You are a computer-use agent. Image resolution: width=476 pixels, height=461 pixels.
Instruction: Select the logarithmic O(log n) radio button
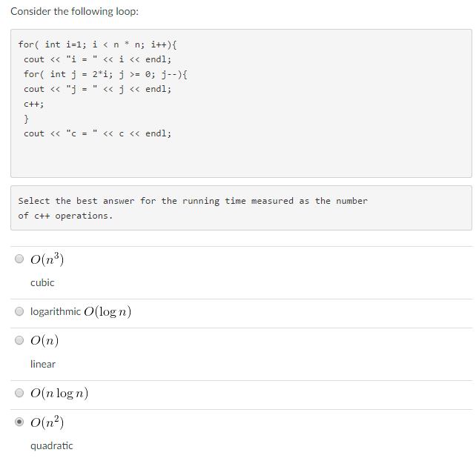pos(19,311)
